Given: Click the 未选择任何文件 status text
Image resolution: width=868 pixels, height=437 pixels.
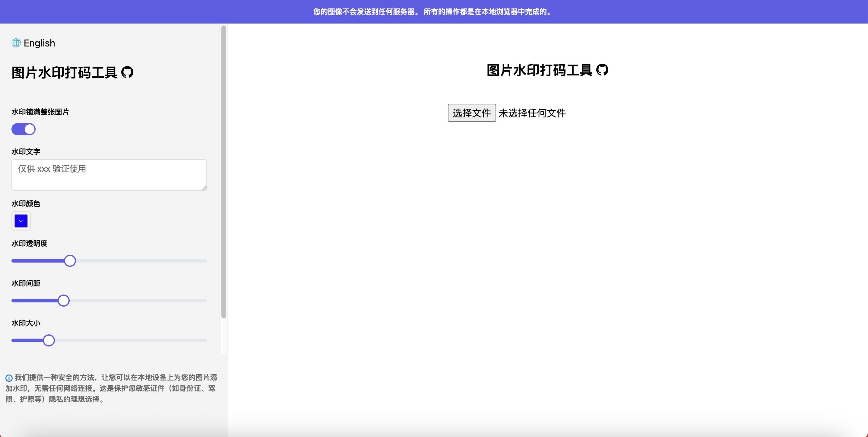Looking at the screenshot, I should tap(532, 113).
